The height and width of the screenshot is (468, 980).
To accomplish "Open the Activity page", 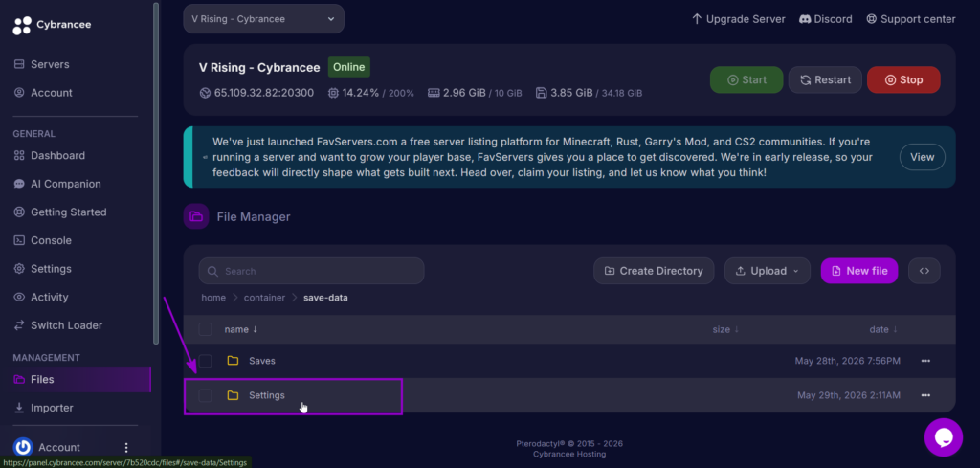I will (40, 297).
